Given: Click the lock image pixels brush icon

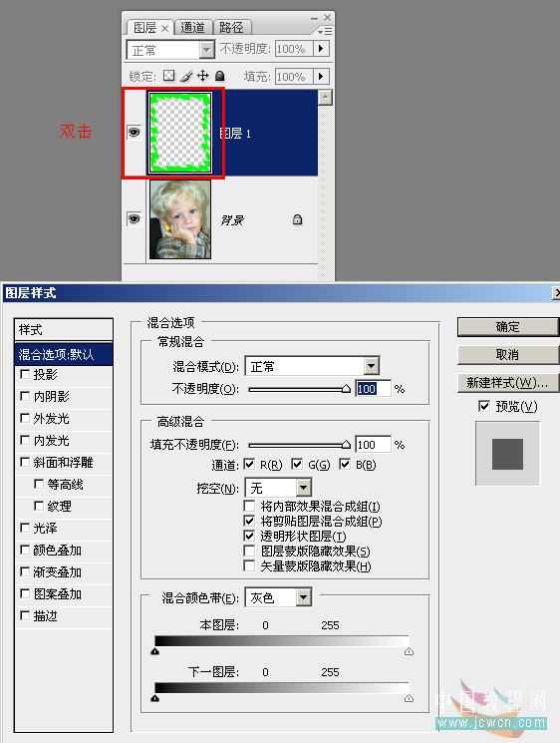Looking at the screenshot, I should click(186, 76).
